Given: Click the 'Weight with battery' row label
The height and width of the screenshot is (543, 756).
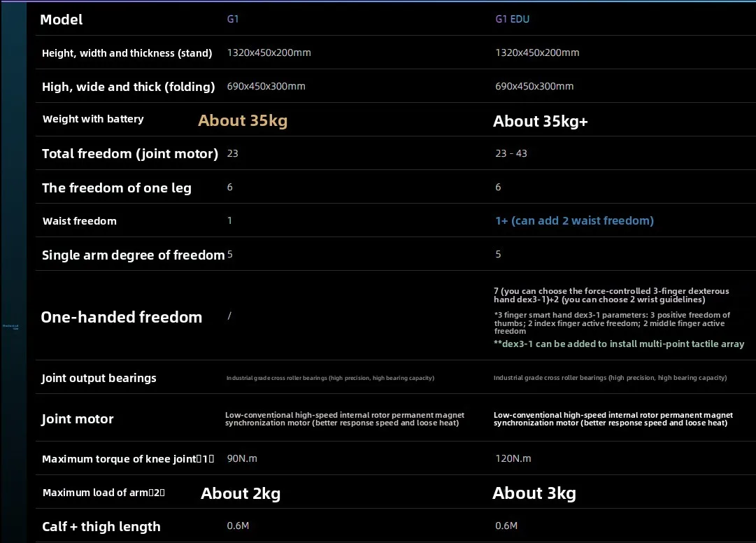Looking at the screenshot, I should coord(93,119).
